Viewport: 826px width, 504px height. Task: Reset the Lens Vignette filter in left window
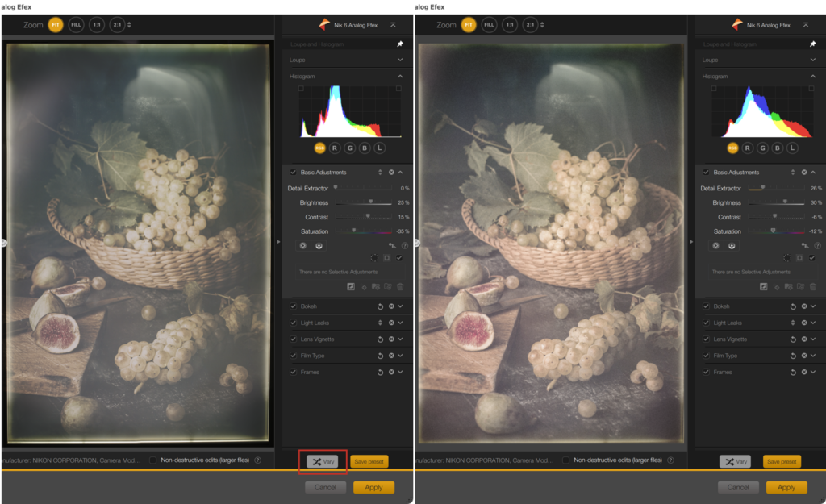tap(380, 339)
